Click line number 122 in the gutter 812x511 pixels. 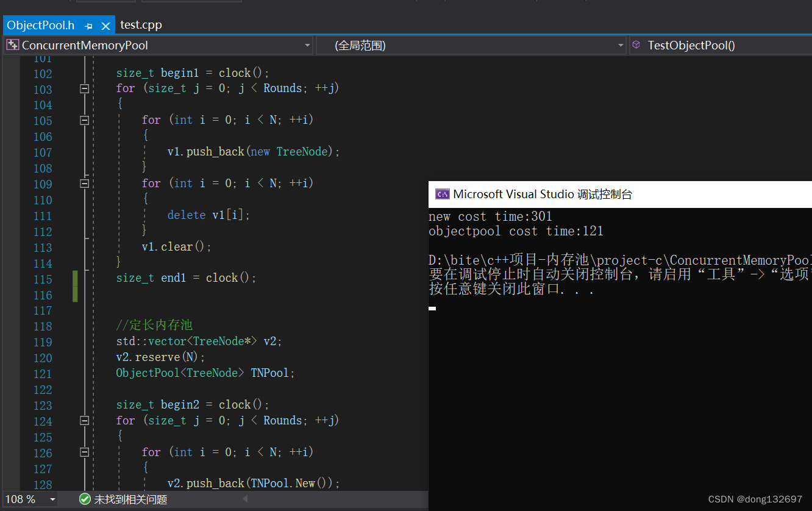click(x=43, y=390)
